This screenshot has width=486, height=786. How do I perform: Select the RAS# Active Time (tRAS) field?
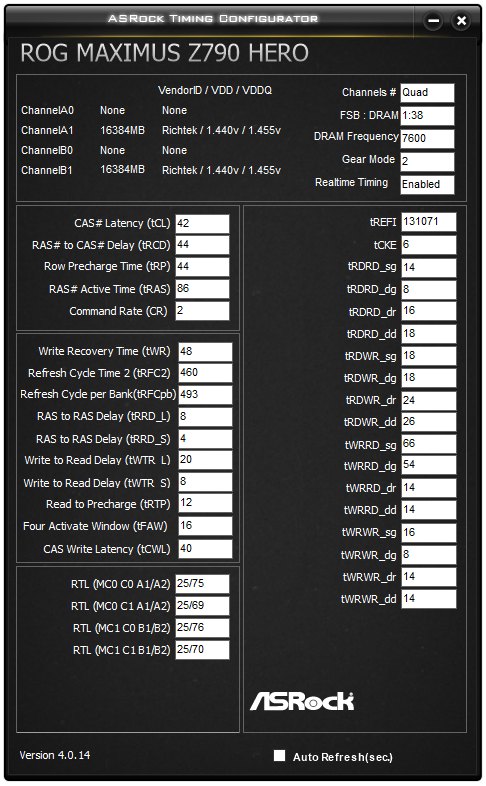[x=202, y=289]
